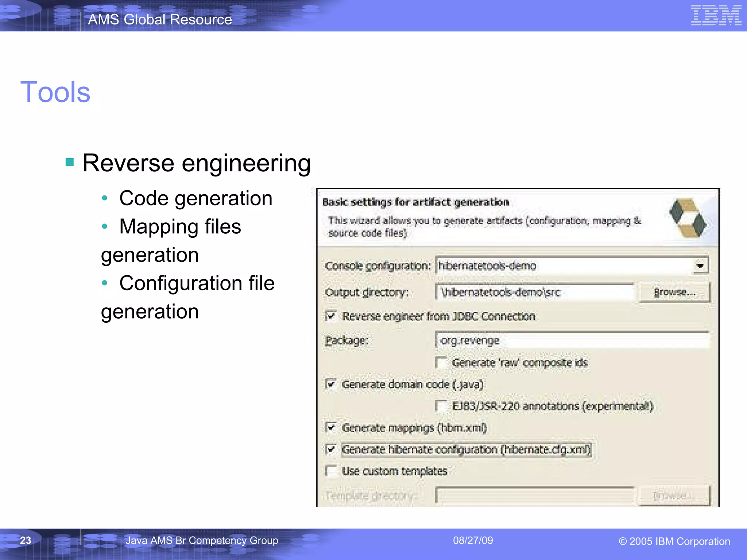
Task: Select hibernatetools-demo console configuration value
Action: coord(487,266)
